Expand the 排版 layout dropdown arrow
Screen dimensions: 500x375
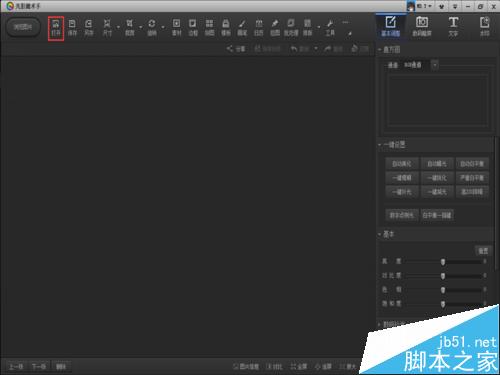pos(319,27)
